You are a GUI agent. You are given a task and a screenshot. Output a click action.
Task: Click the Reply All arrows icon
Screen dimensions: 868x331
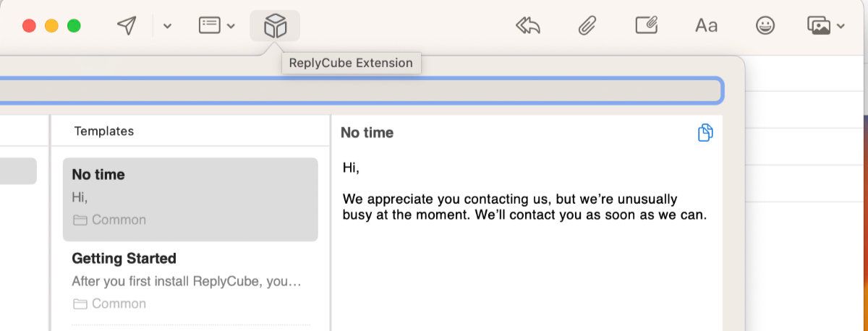pyautogui.click(x=528, y=26)
